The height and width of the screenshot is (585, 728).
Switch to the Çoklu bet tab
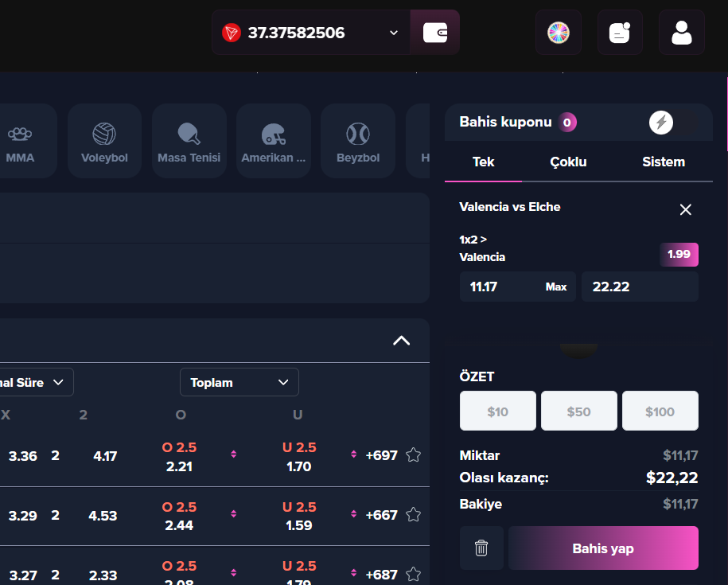tap(568, 162)
